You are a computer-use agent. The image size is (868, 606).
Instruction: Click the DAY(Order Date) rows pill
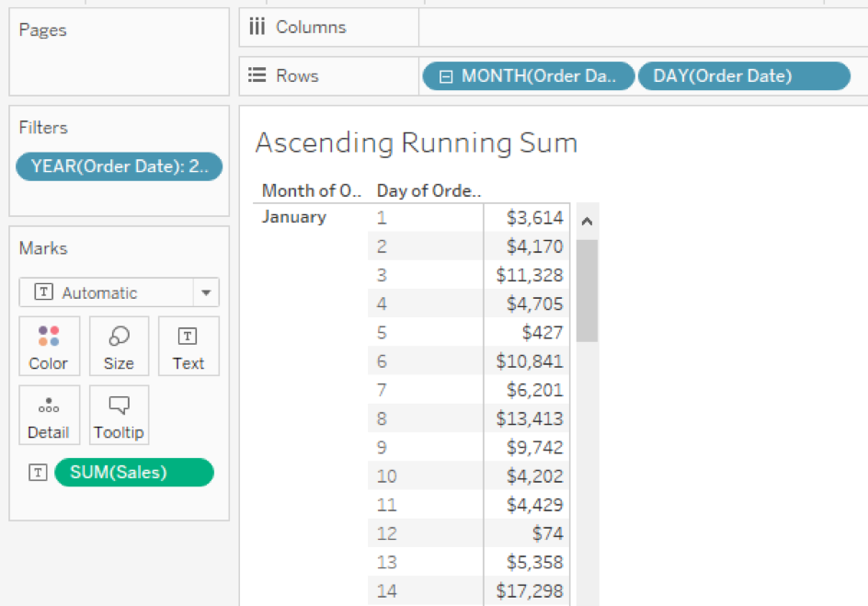[x=743, y=75]
